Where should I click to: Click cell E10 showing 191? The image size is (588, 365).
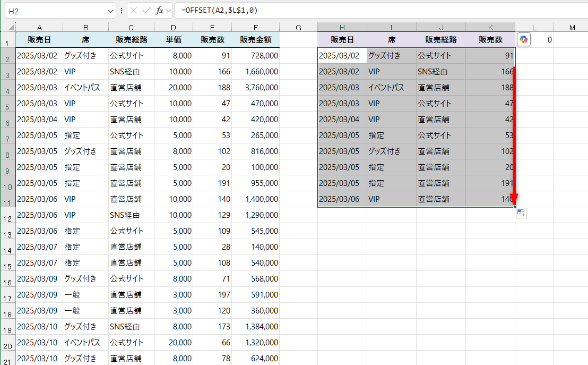pos(212,183)
